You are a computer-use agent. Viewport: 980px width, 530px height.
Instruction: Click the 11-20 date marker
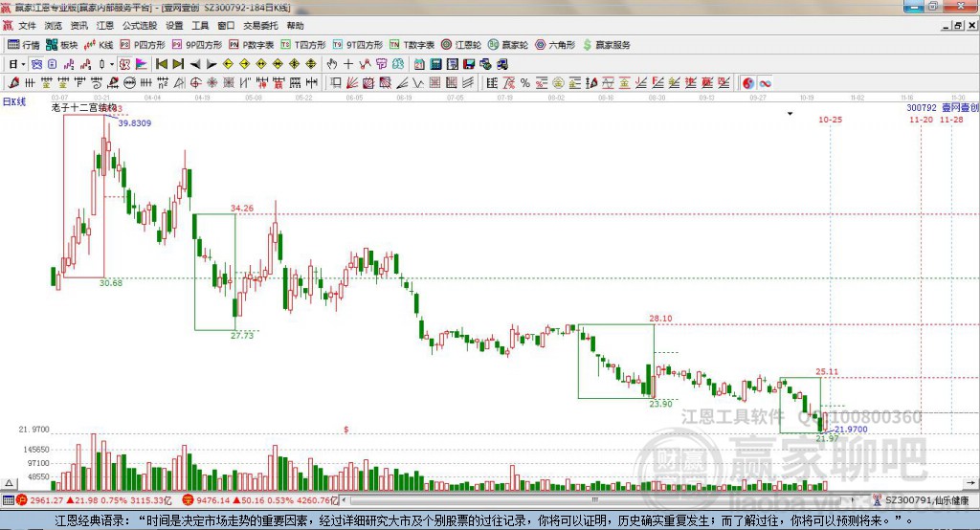tap(922, 120)
